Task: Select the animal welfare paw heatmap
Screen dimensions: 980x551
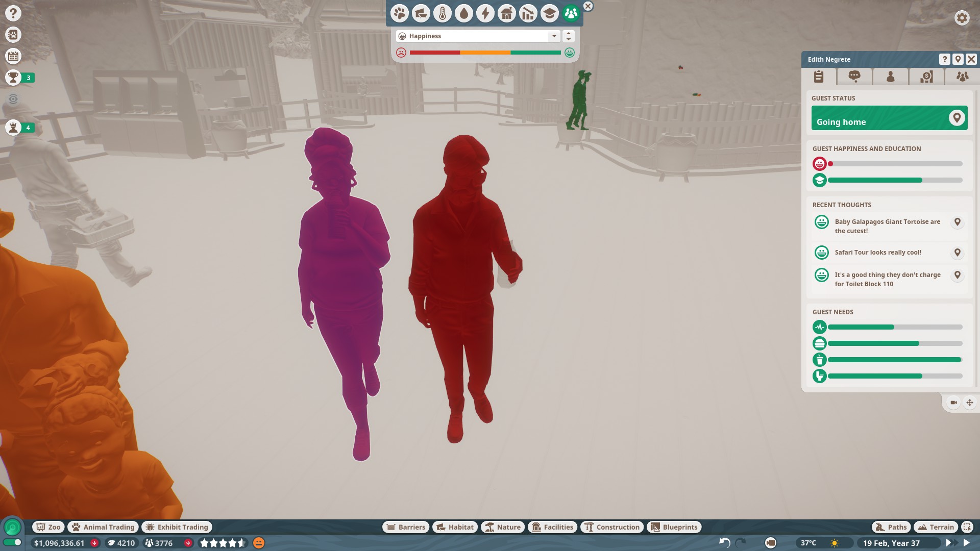Action: tap(400, 13)
